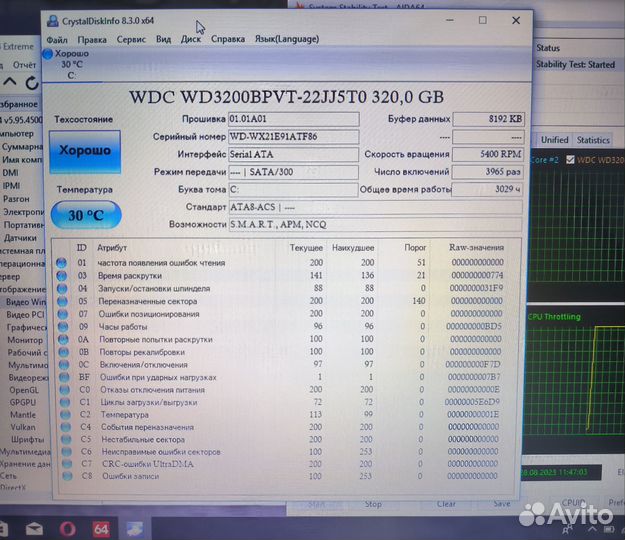Switch to Statistics tab in AIDA64 window
Screen dimensions: 625x540
tap(593, 140)
